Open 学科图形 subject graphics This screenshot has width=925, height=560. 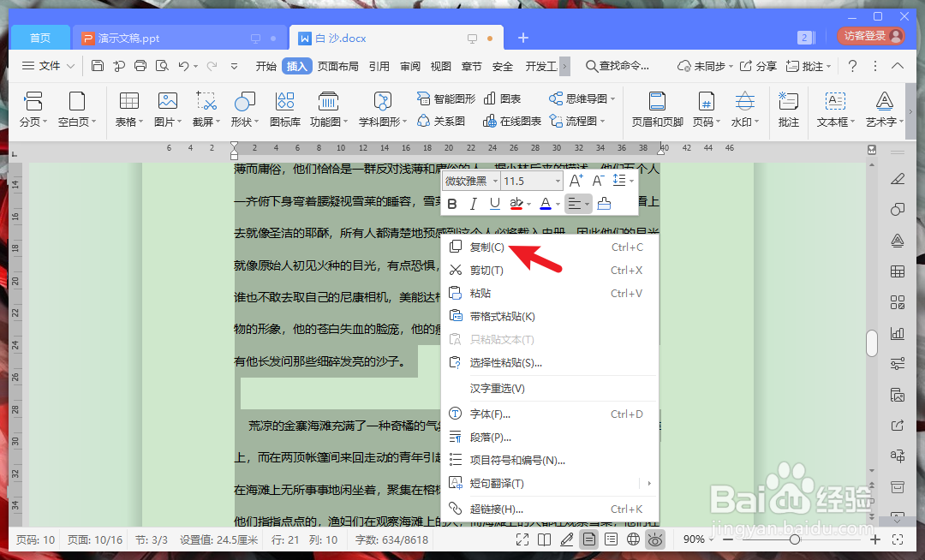[x=383, y=109]
